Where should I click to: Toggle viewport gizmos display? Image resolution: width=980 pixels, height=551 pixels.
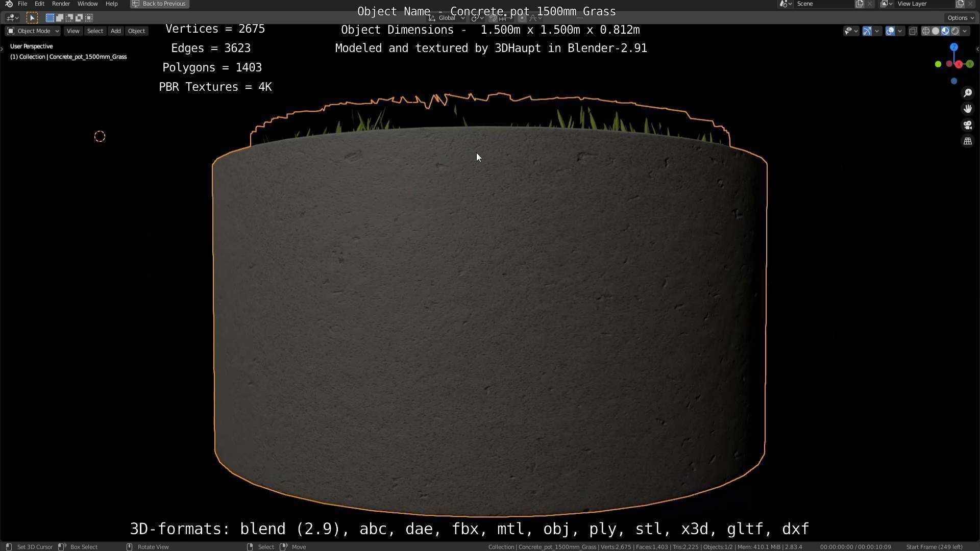(867, 31)
